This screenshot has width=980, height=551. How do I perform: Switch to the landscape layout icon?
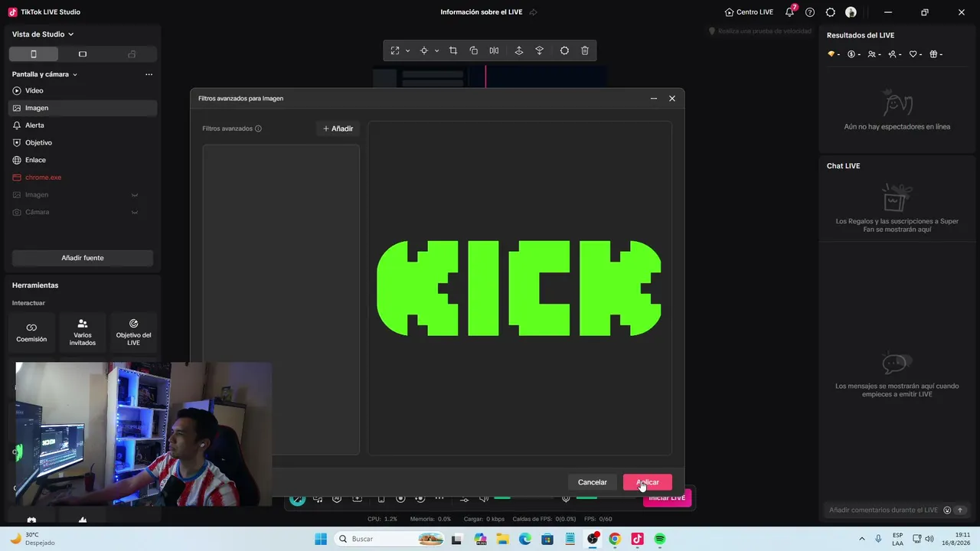(x=83, y=54)
